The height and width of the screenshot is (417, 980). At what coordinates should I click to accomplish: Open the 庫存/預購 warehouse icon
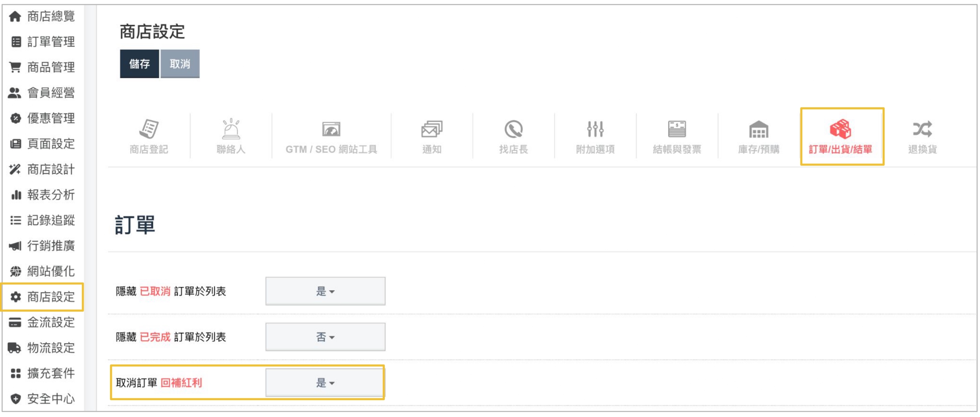point(759,129)
